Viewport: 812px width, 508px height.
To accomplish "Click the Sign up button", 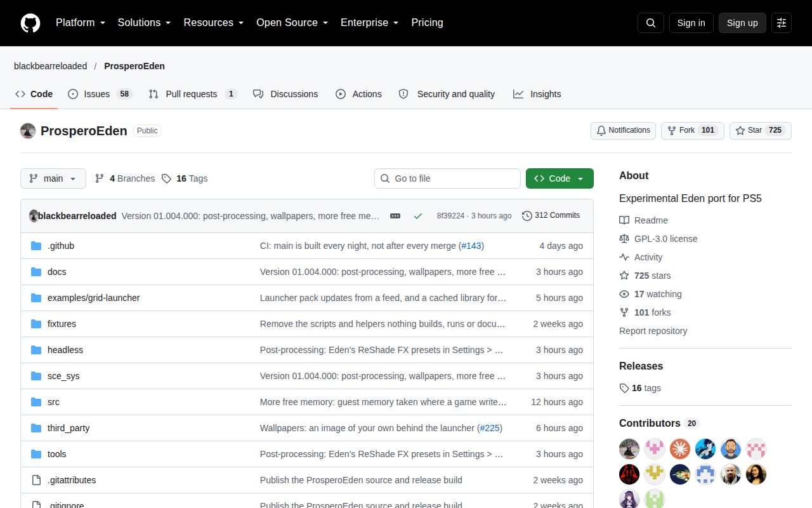I will [x=742, y=23].
